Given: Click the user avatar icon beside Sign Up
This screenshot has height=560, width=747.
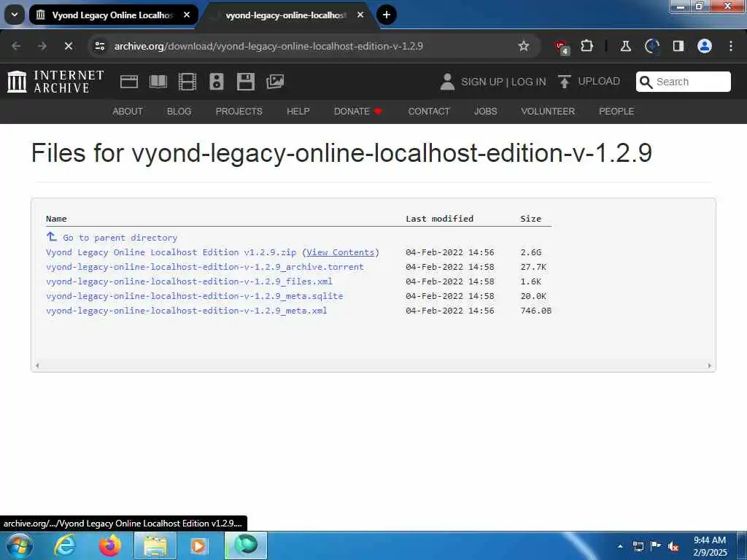Looking at the screenshot, I should [x=447, y=82].
